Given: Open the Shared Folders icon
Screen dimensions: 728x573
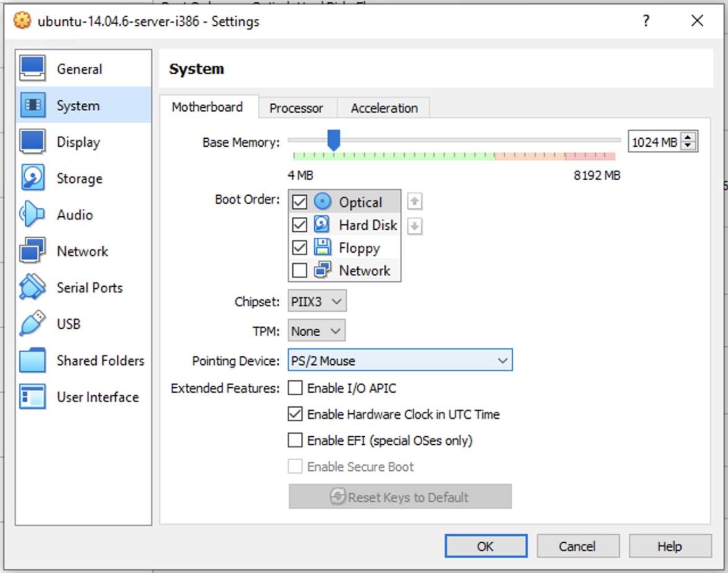Looking at the screenshot, I should point(32,361).
